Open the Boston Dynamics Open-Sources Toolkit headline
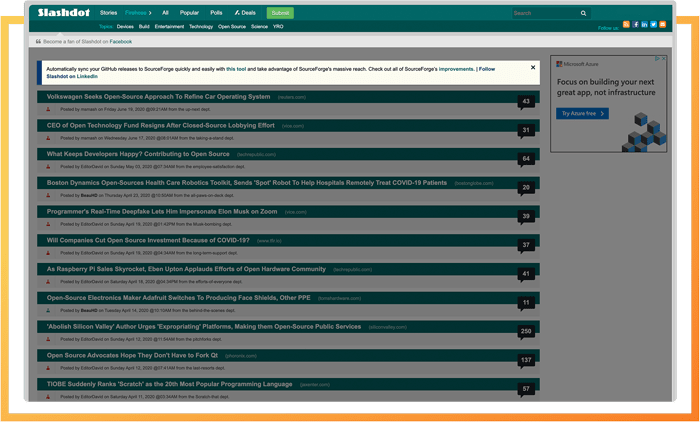Image resolution: width=700 pixels, height=427 pixels. pos(246,183)
